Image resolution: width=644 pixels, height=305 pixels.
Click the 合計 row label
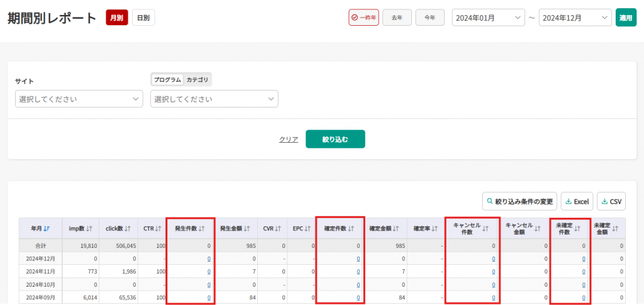40,246
